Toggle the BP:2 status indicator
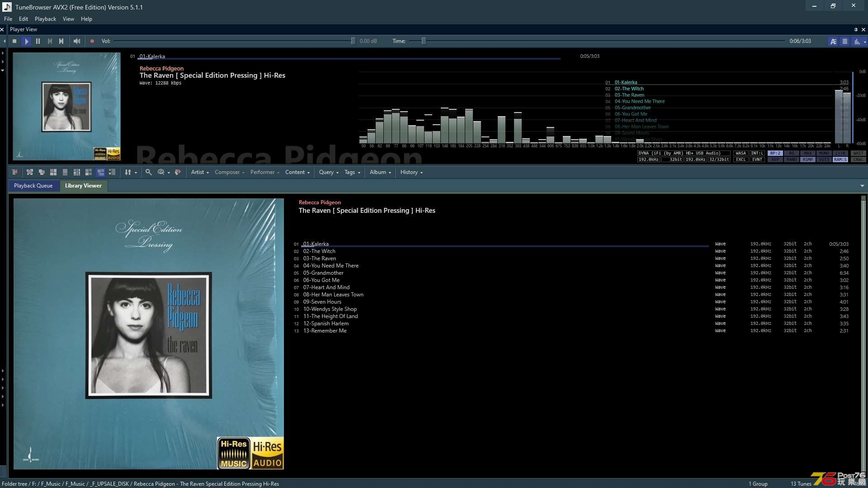 [x=775, y=153]
